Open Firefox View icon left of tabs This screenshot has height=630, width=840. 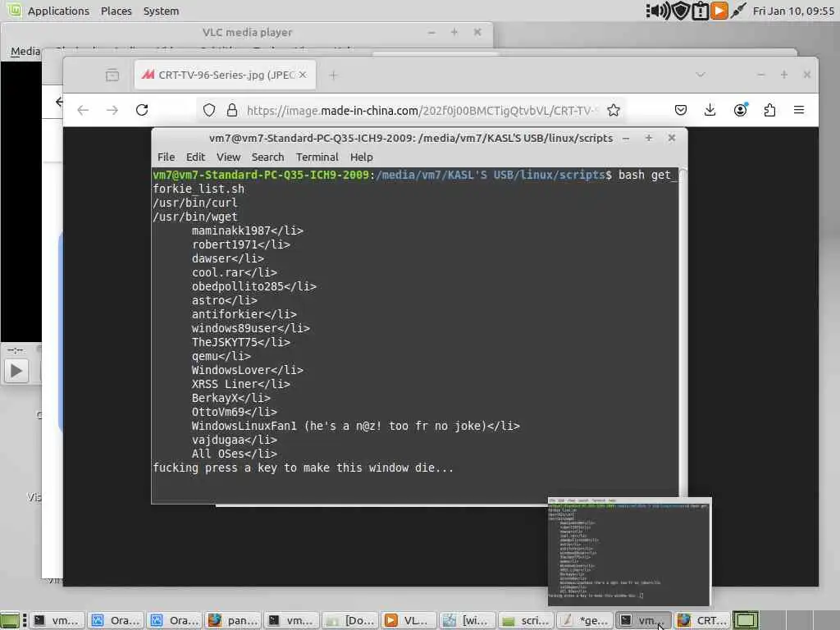coord(112,75)
